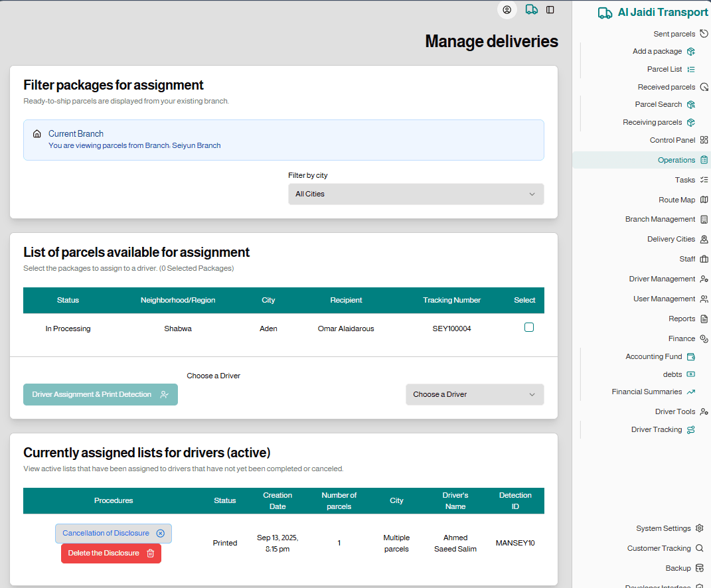Toggle the sidebar panel icon

tap(550, 10)
